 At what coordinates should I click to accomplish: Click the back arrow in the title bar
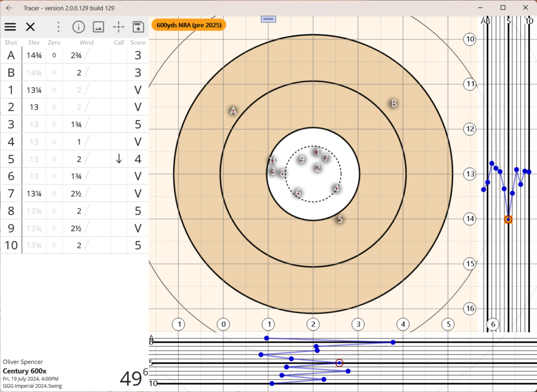9,8
